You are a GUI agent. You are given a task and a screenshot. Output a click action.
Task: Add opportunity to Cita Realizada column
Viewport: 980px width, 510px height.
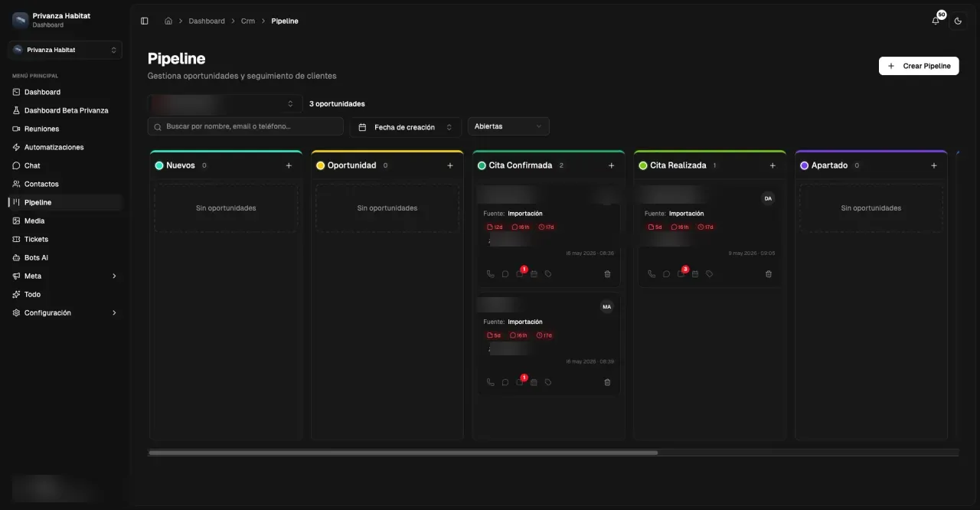(x=773, y=165)
